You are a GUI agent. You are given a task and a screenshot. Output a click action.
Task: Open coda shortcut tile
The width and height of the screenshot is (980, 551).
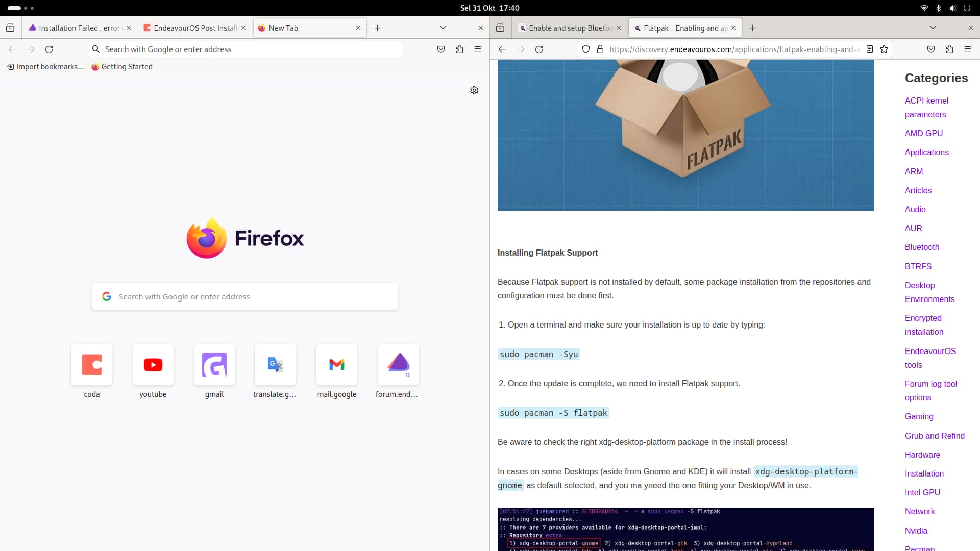pyautogui.click(x=92, y=371)
